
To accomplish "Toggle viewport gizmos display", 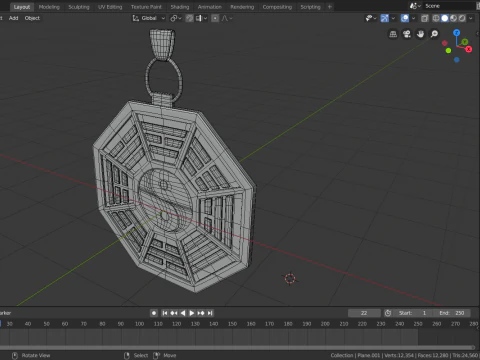I will (x=384, y=18).
